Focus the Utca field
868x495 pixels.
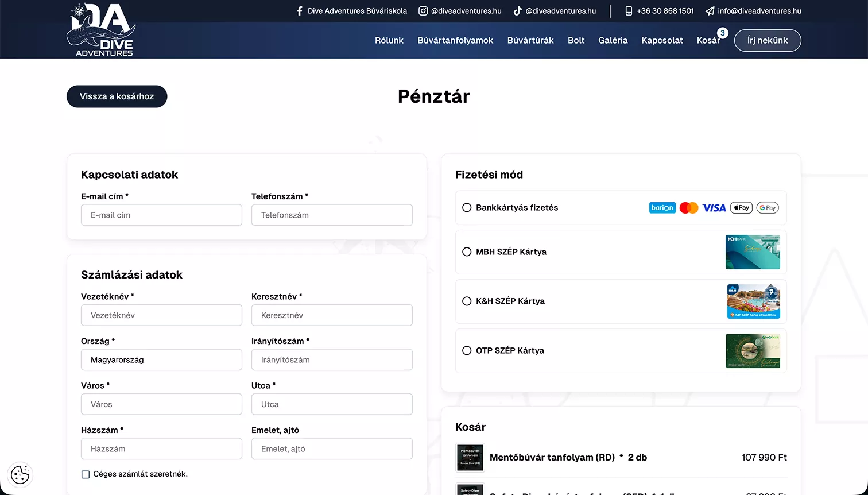pyautogui.click(x=332, y=404)
